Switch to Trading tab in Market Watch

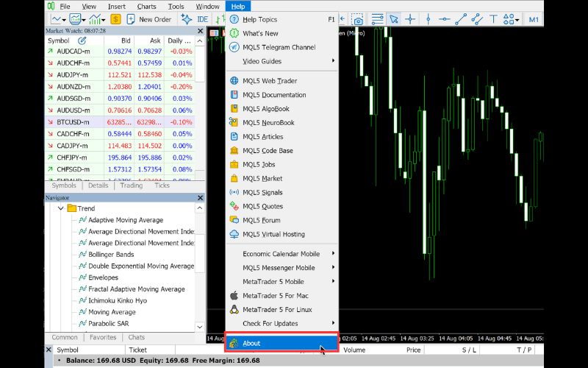click(x=132, y=185)
